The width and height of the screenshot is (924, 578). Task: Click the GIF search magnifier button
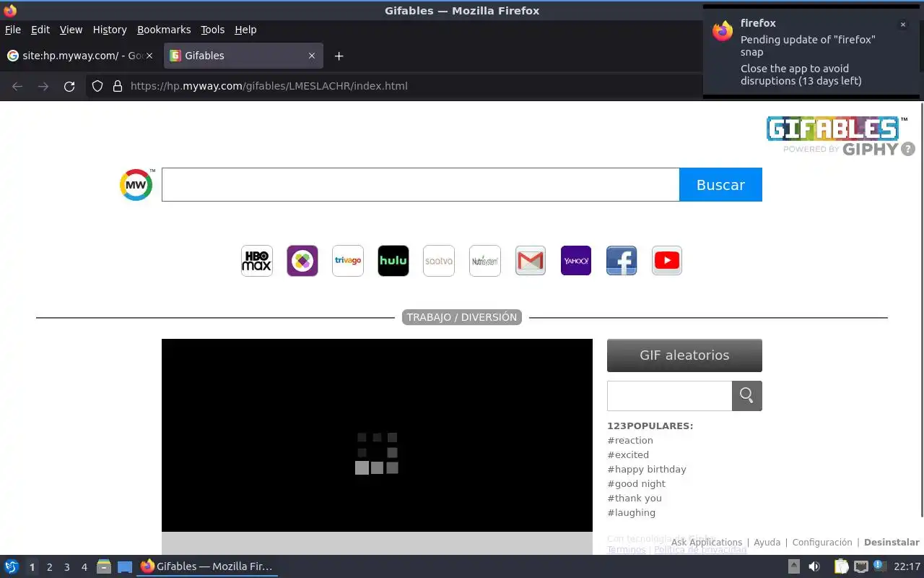click(747, 396)
